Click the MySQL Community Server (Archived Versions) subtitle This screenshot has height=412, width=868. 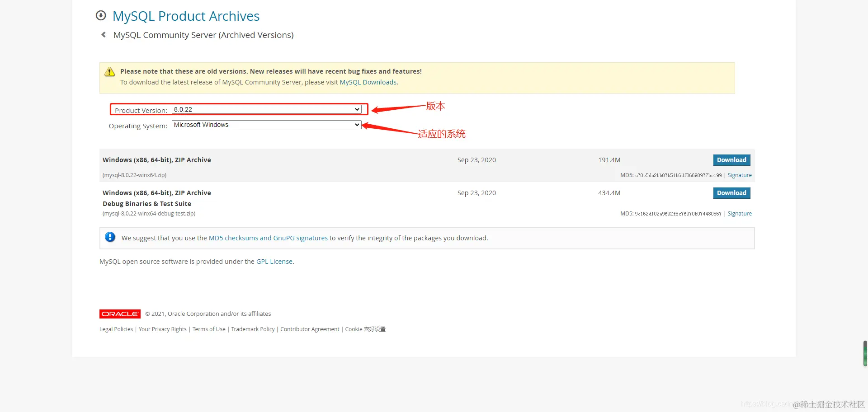point(203,35)
